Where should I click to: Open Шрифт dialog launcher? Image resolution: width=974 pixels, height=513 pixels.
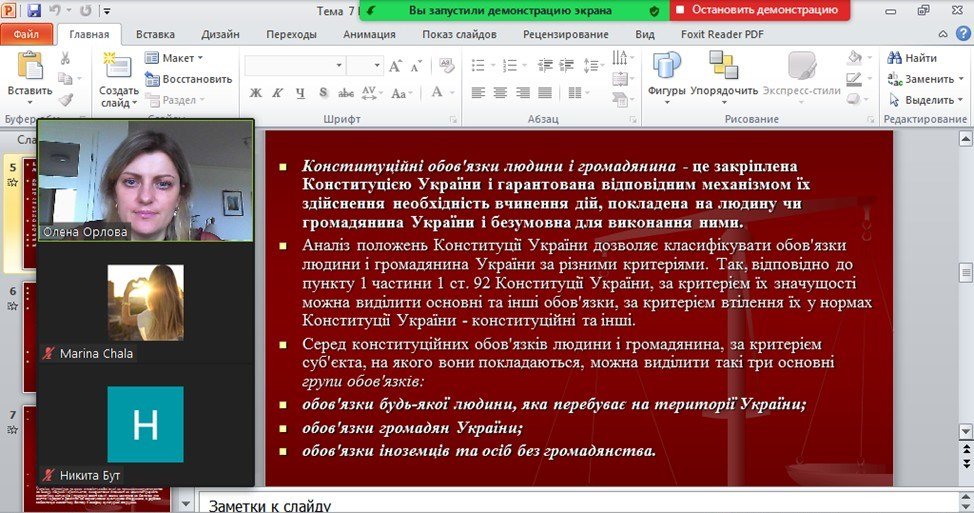pos(453,119)
